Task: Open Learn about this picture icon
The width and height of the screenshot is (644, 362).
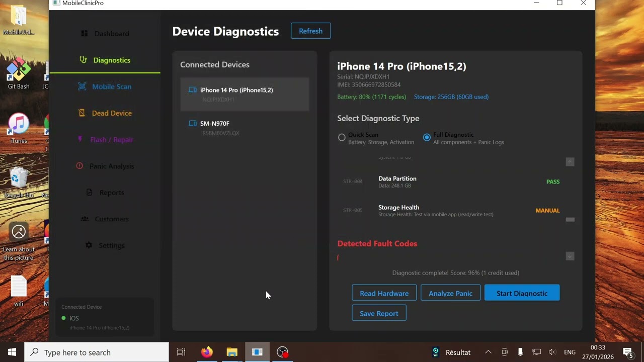Action: coord(19,242)
